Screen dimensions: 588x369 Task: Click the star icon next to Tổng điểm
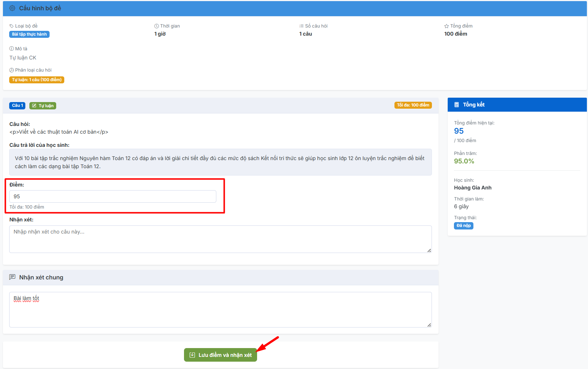point(447,26)
